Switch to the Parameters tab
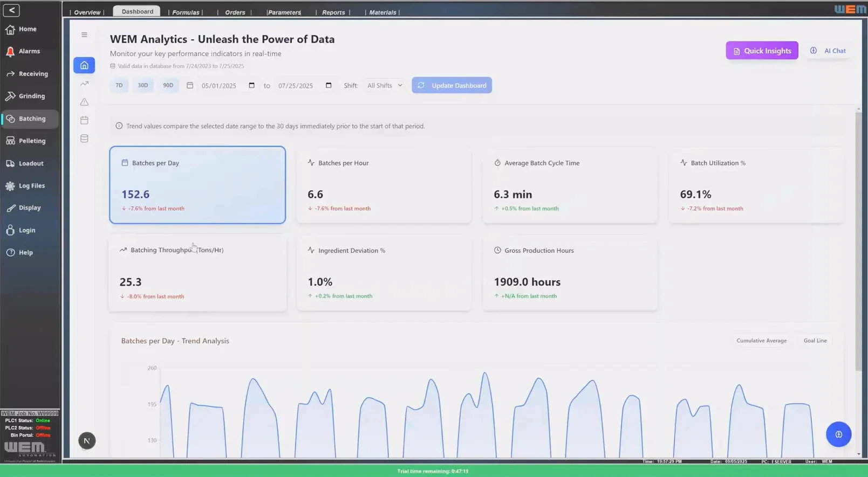Screen dimensions: 868x477 pyautogui.click(x=284, y=12)
